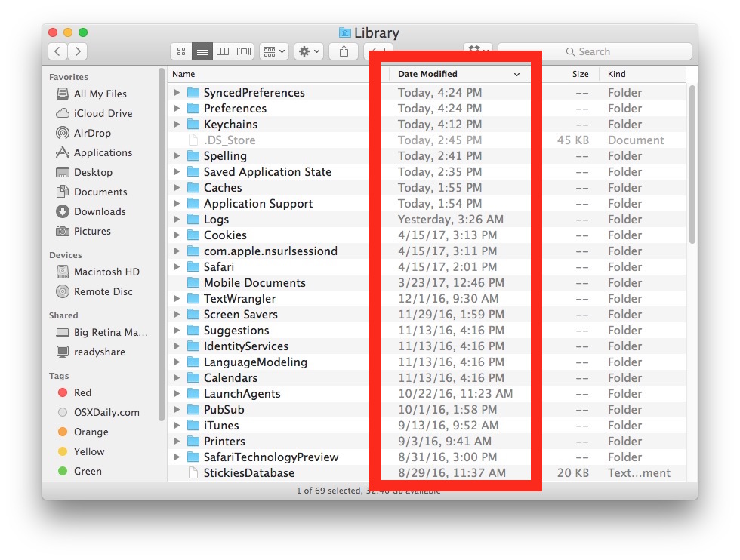This screenshot has height=560, width=740.
Task: Expand the Safari folder disclosure triangle
Action: coord(176,266)
